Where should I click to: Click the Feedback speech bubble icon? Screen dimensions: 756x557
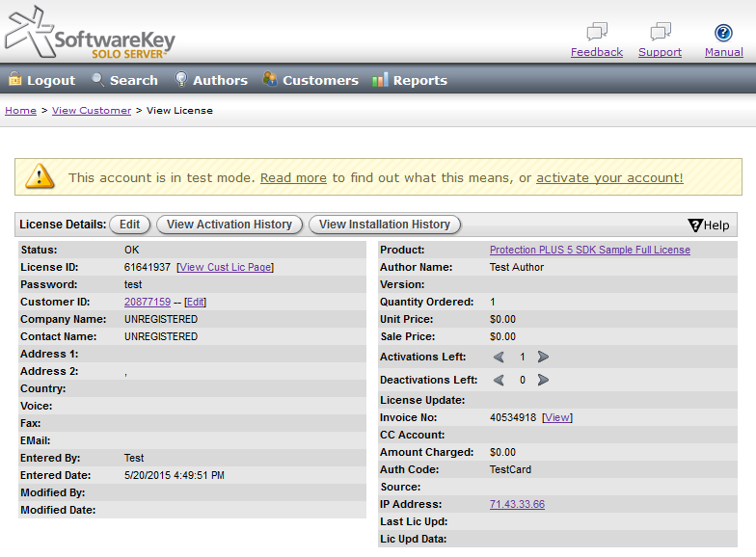click(597, 32)
